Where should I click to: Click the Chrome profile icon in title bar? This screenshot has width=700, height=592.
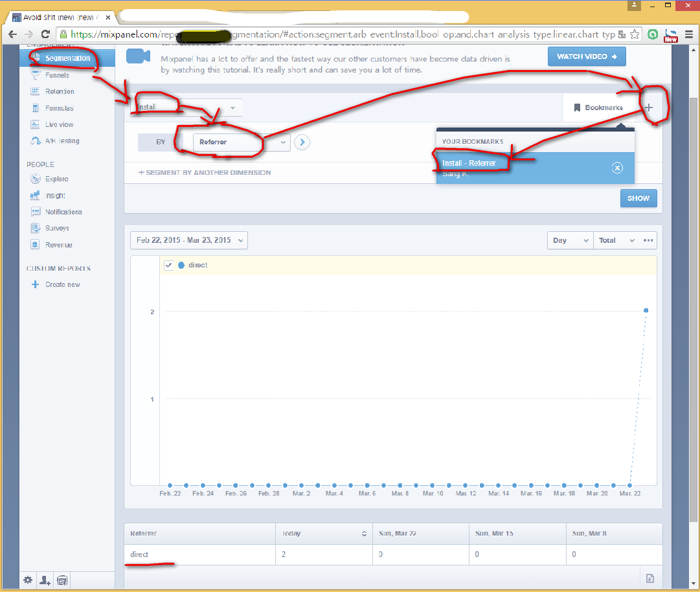(x=634, y=5)
